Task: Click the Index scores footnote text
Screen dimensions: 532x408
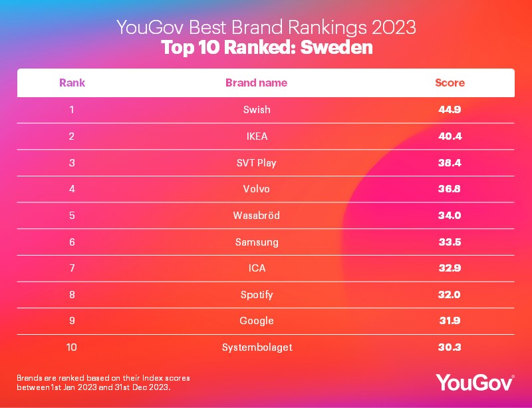Action: 108,382
